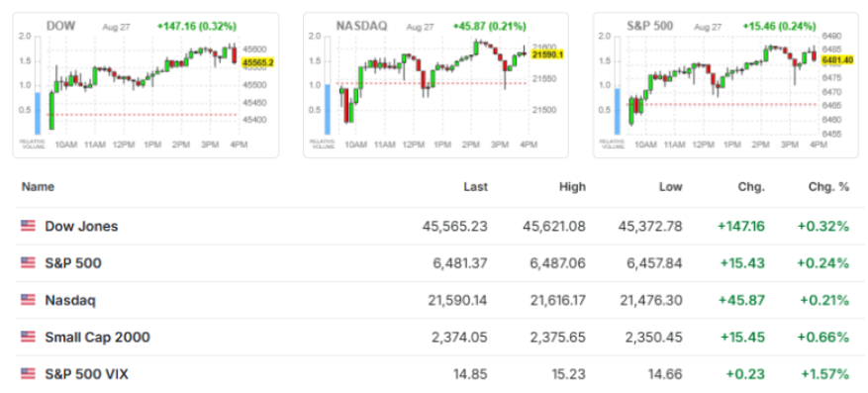The width and height of the screenshot is (868, 393).
Task: Click the DOW relative volume bar
Action: click(x=38, y=114)
